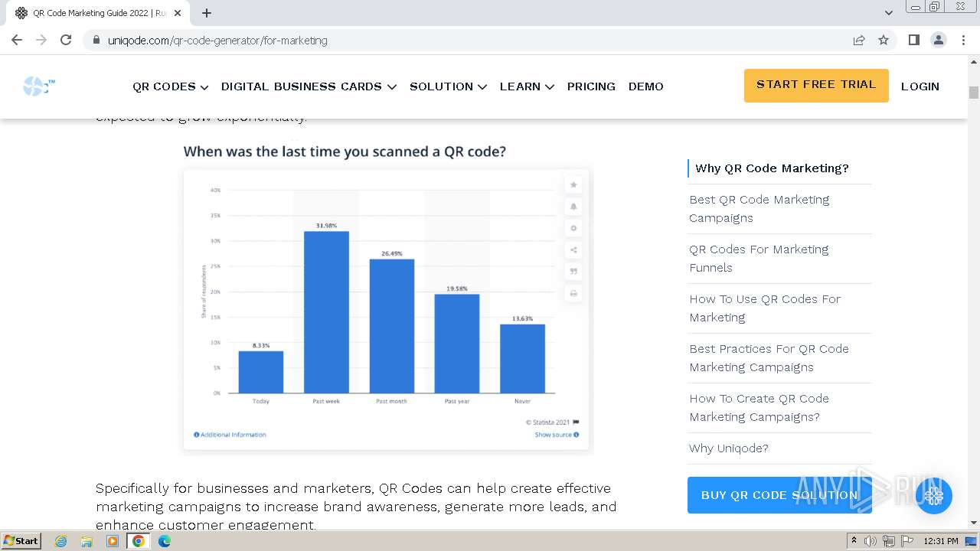Open the Chrome profile avatar
The height and width of the screenshot is (551, 980).
(938, 40)
